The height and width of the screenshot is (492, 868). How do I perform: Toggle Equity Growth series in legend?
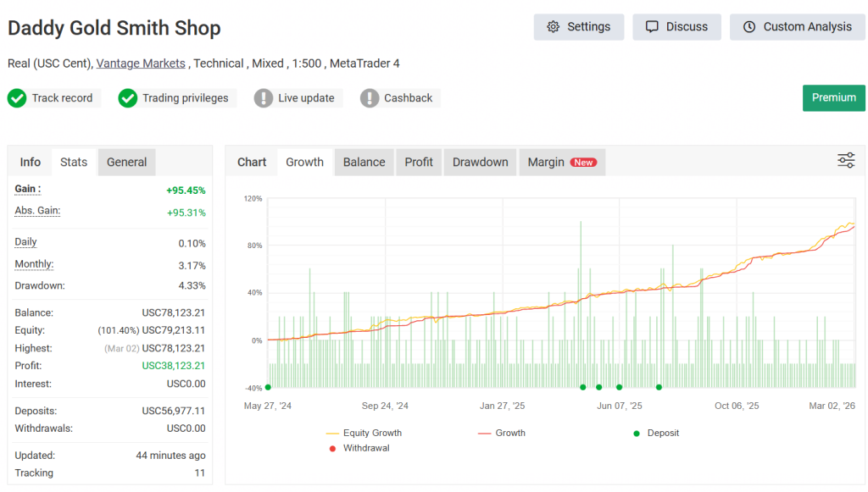click(364, 433)
